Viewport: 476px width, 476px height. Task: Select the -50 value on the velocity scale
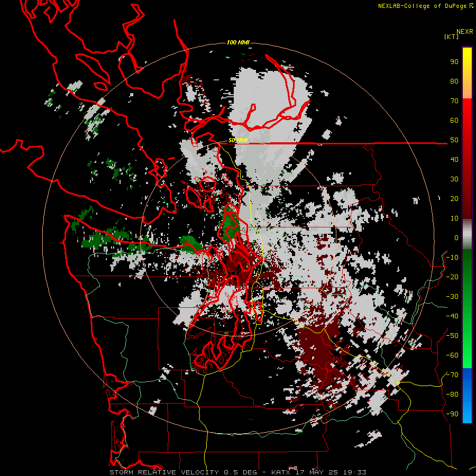coord(452,336)
